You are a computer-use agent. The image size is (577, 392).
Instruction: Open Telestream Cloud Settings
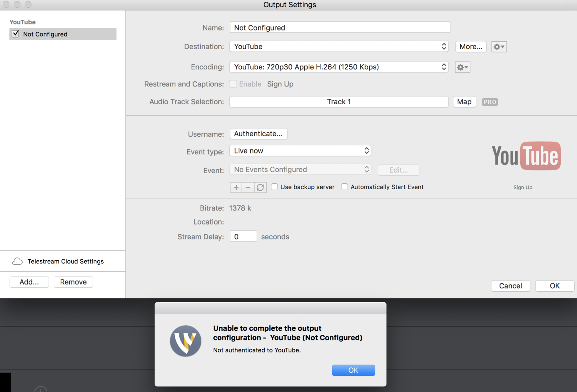66,261
